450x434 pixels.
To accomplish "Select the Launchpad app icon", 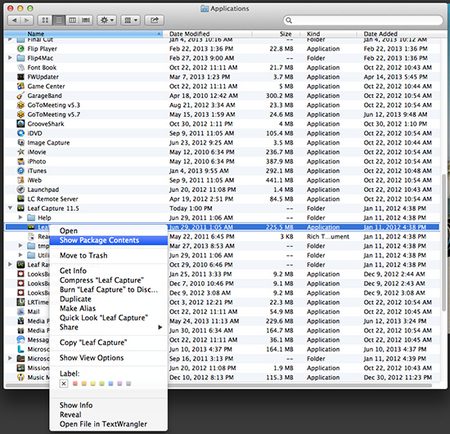I will (x=21, y=189).
